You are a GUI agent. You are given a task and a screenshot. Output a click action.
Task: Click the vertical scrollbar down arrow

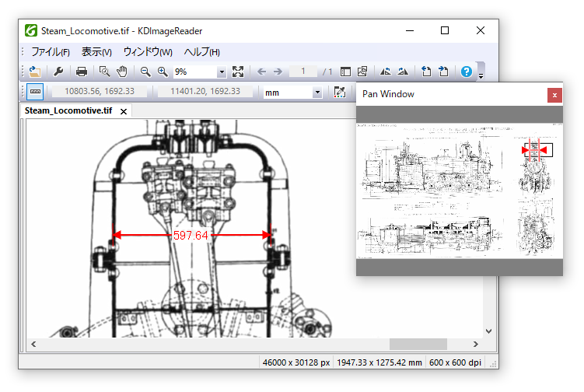(x=489, y=331)
